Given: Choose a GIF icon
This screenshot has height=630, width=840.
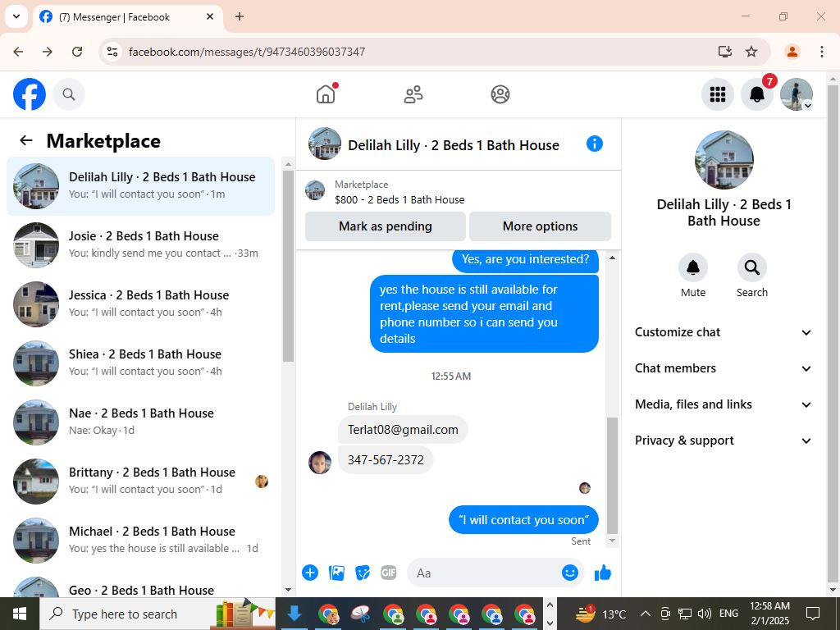Looking at the screenshot, I should click(x=388, y=573).
